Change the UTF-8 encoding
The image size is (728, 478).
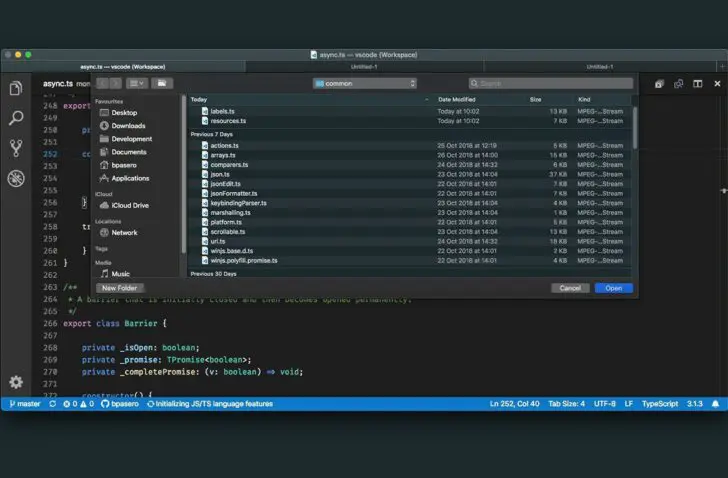tap(604, 404)
